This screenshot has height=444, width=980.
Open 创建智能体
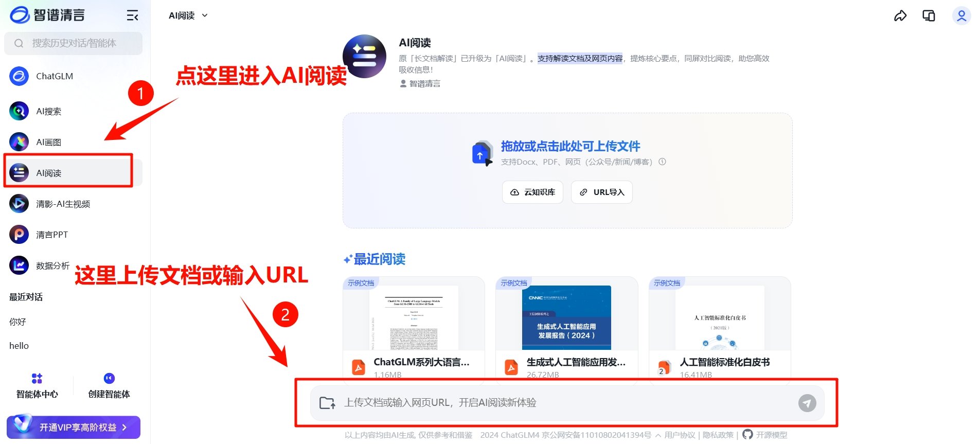[x=109, y=386]
